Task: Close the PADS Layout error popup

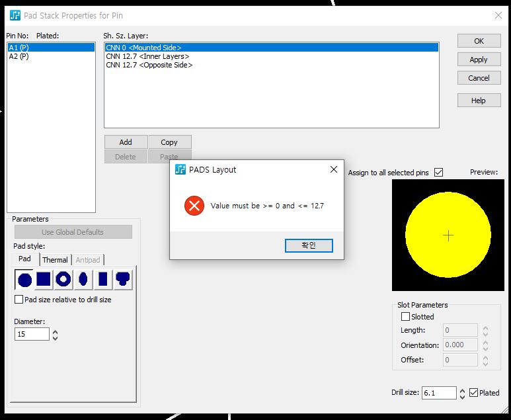Action: 333,169
